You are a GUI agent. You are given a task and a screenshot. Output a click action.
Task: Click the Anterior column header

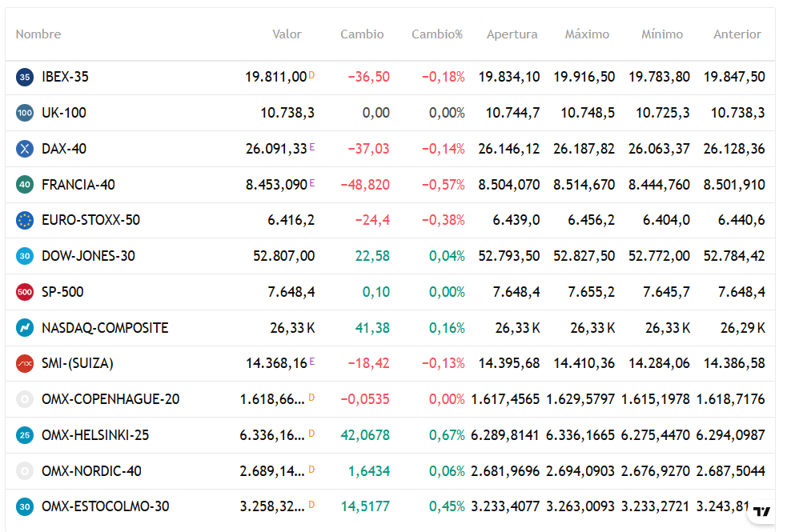coord(737,34)
